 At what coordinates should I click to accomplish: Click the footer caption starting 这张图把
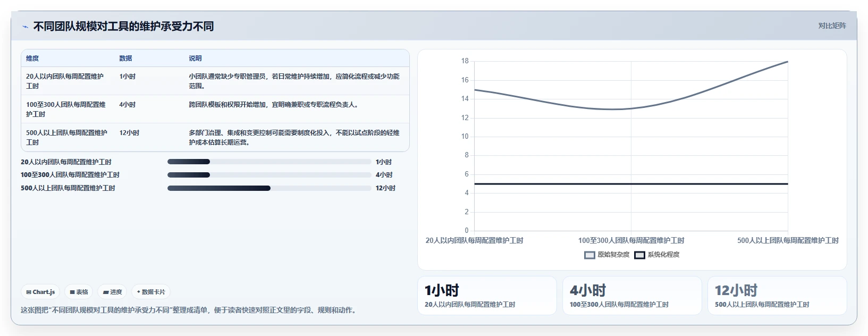(x=189, y=310)
